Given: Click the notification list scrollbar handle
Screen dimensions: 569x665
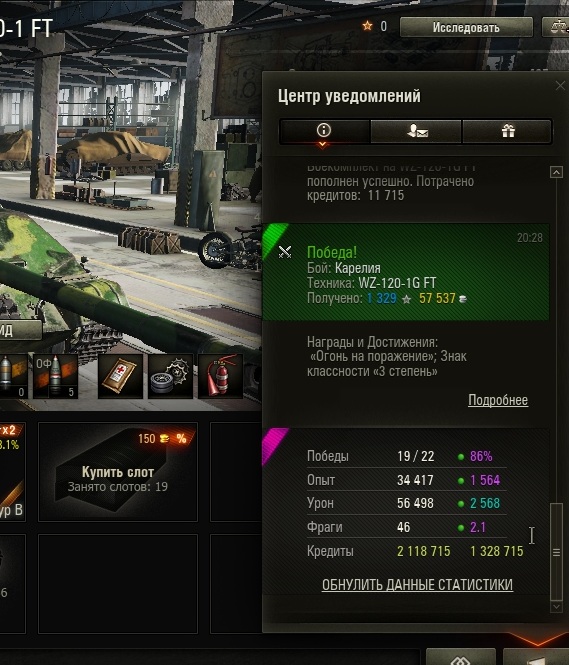Looking at the screenshot, I should (556, 551).
